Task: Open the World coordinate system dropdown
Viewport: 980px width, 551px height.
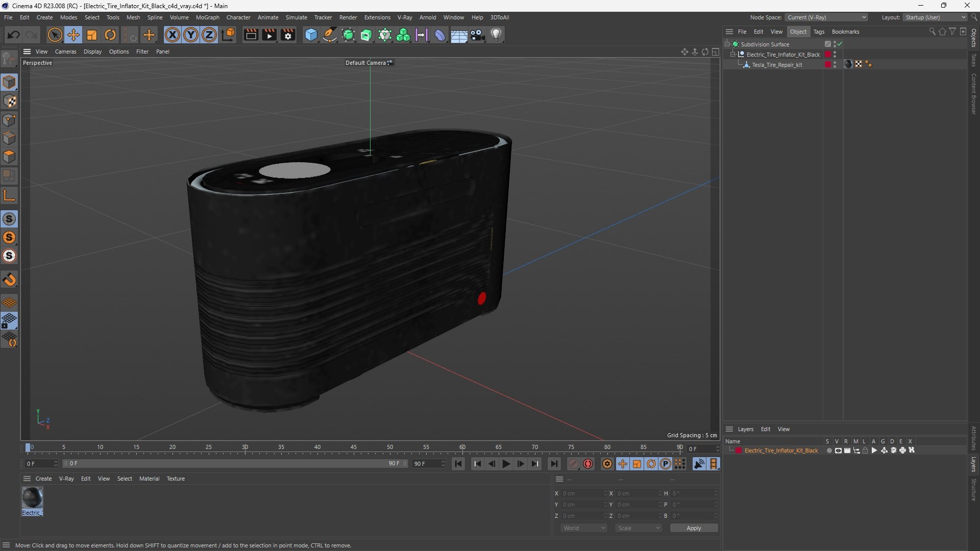Action: click(584, 528)
